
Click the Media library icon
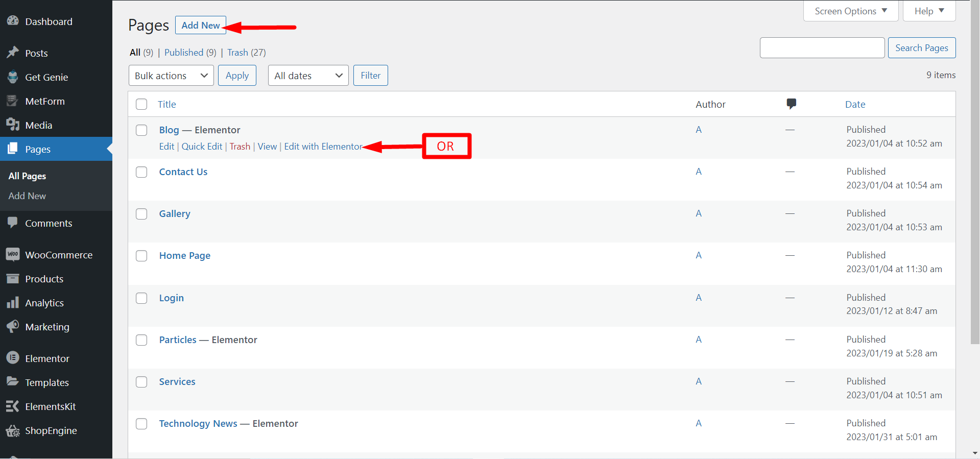13,125
